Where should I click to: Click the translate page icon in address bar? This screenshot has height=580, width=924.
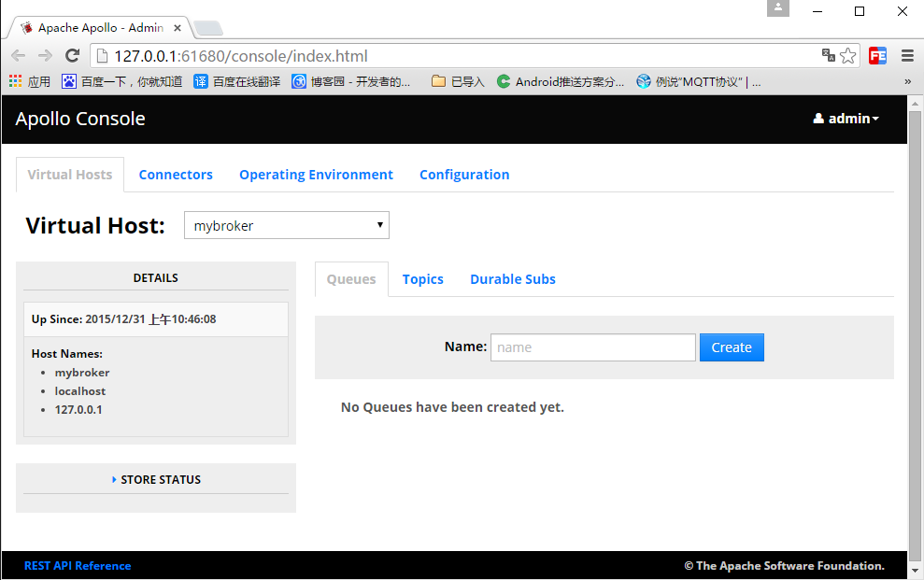[x=829, y=55]
